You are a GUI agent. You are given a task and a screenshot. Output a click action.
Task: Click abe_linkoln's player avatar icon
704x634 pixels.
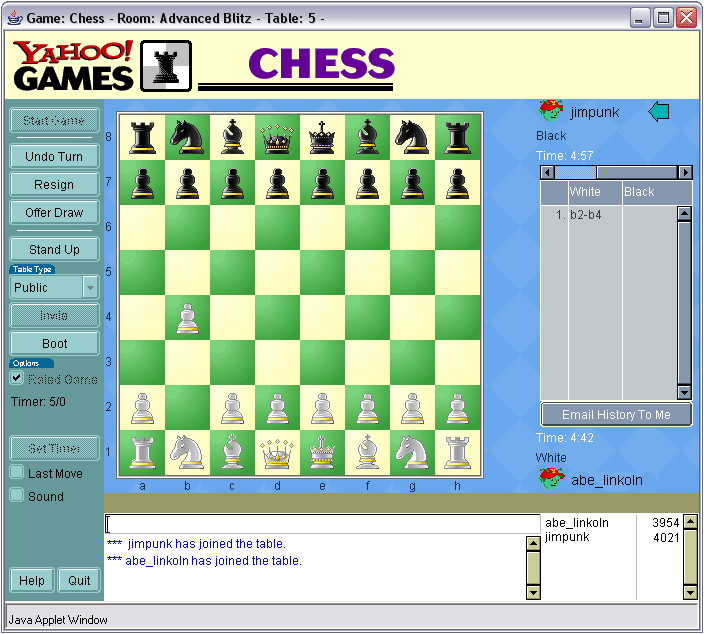pos(551,478)
